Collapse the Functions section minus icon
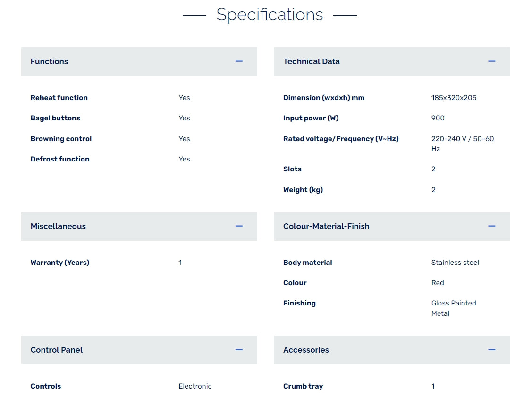532x415 pixels. point(239,61)
